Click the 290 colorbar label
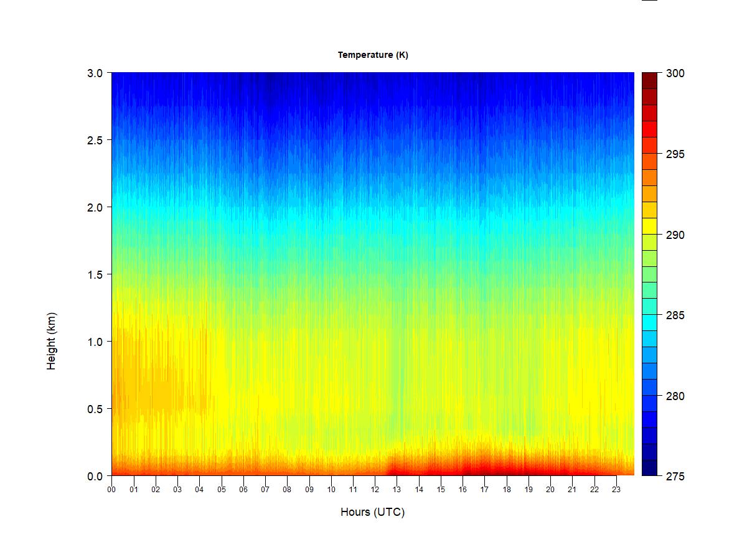Viewport: 747px width, 560px height. click(x=675, y=235)
